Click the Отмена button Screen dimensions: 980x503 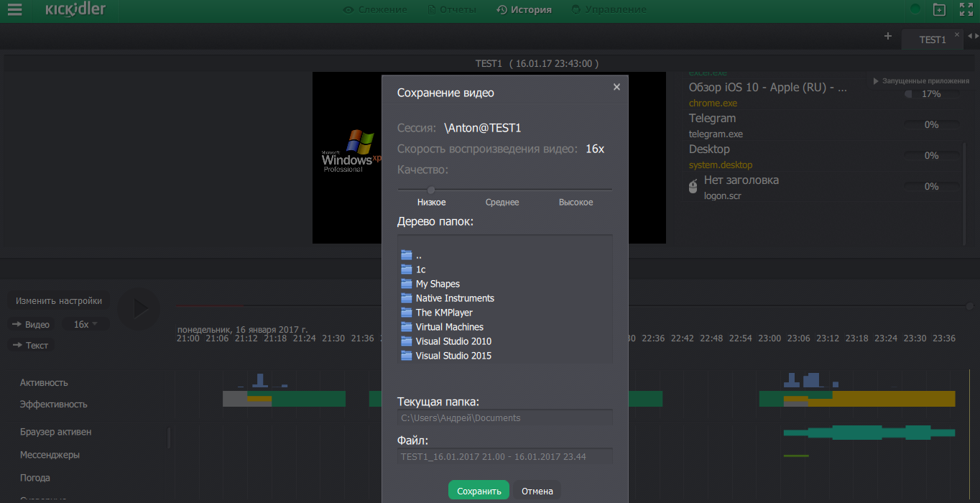tap(537, 491)
